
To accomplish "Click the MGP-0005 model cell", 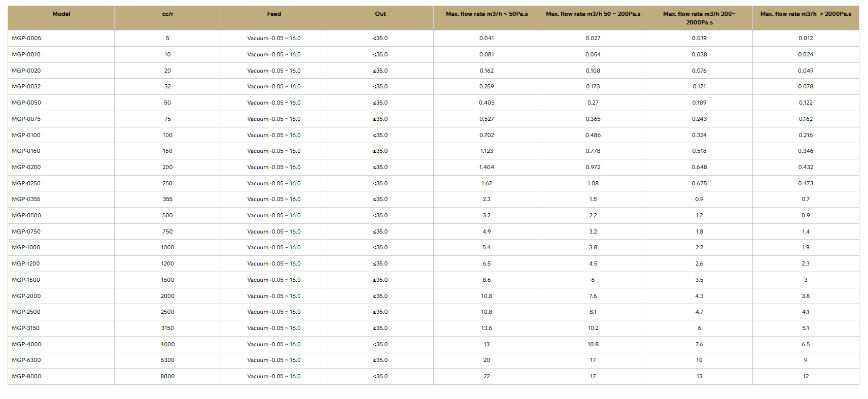I will [x=27, y=38].
